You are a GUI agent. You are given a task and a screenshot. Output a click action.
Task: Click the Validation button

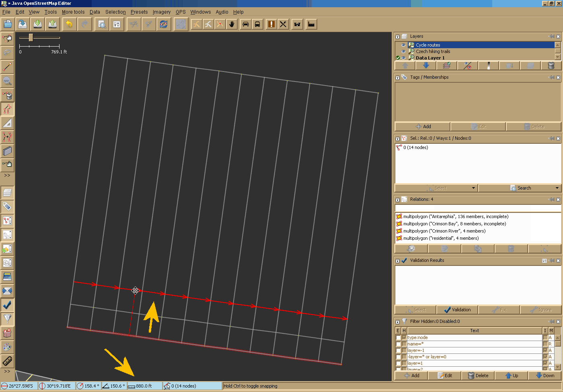457,310
